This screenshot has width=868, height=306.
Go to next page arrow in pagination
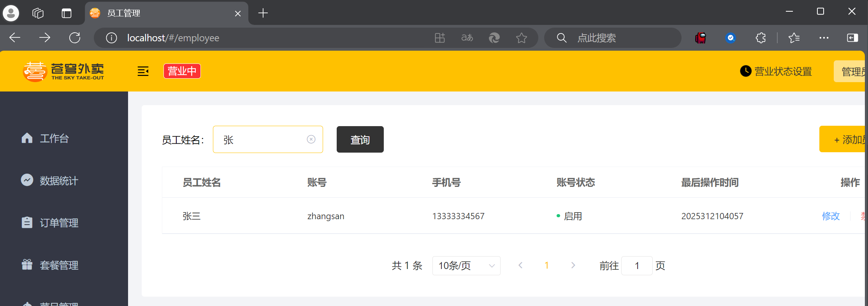click(573, 266)
